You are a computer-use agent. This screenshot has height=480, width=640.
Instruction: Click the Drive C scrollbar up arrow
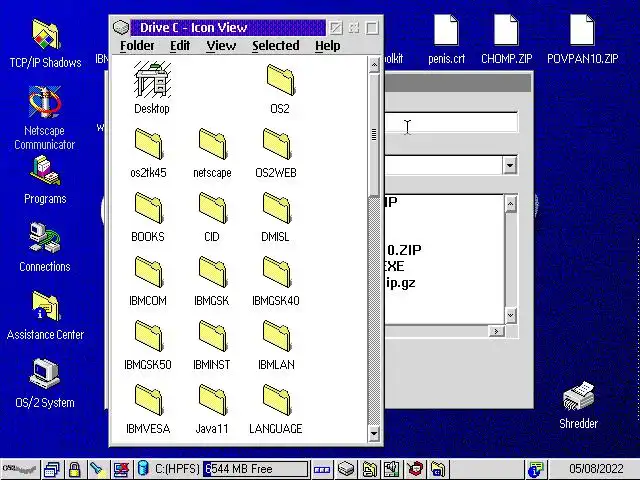374,65
